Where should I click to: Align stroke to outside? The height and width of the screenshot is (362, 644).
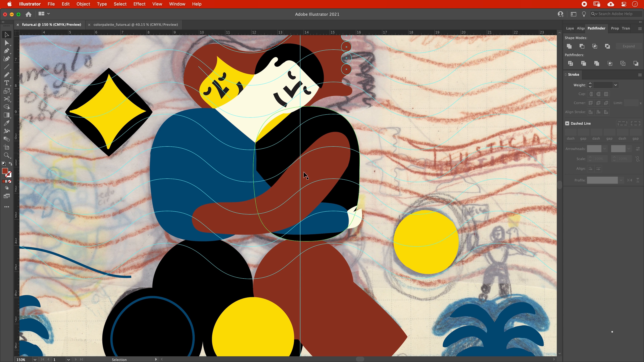(x=606, y=112)
